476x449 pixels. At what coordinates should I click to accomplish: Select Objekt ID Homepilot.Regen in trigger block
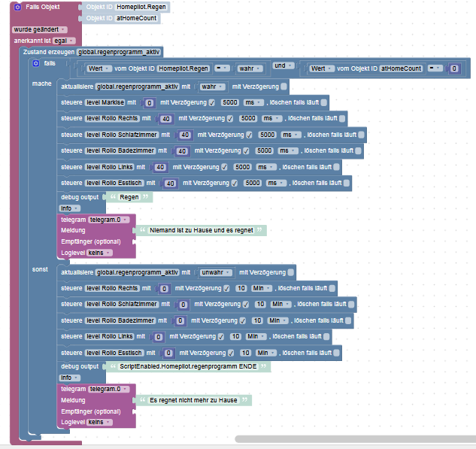(x=141, y=7)
